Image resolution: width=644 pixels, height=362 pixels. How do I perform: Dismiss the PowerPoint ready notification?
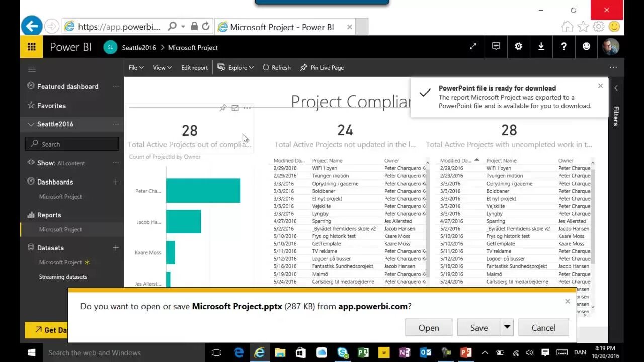pyautogui.click(x=600, y=86)
